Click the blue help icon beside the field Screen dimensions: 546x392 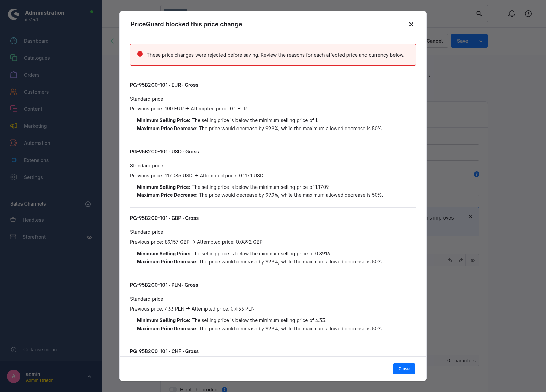click(477, 174)
